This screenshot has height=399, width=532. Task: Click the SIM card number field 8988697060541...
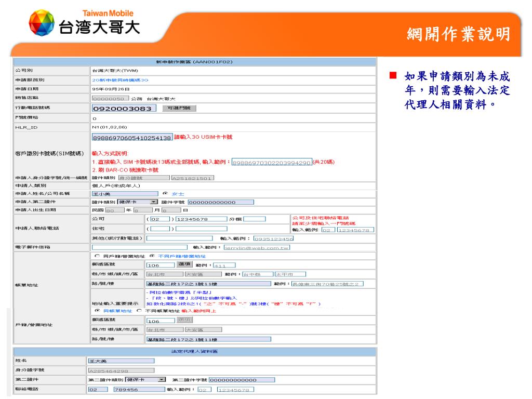click(132, 138)
